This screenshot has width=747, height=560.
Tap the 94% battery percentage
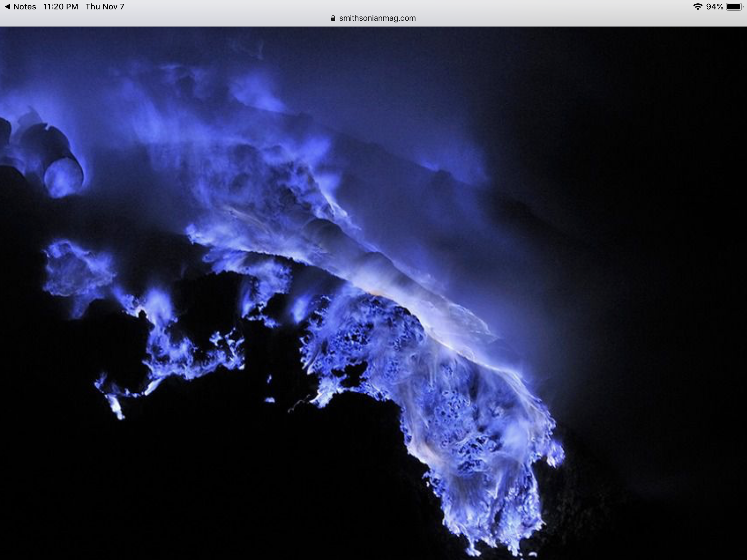pos(714,7)
